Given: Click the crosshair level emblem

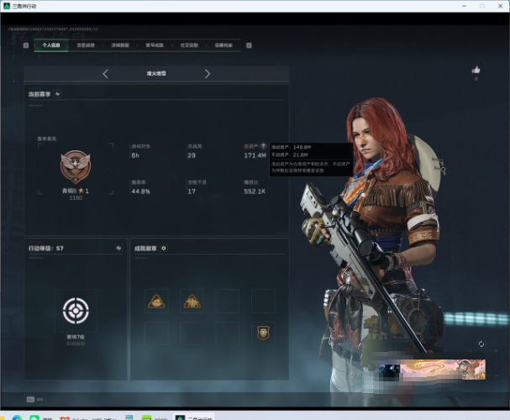Looking at the screenshot, I should (76, 311).
